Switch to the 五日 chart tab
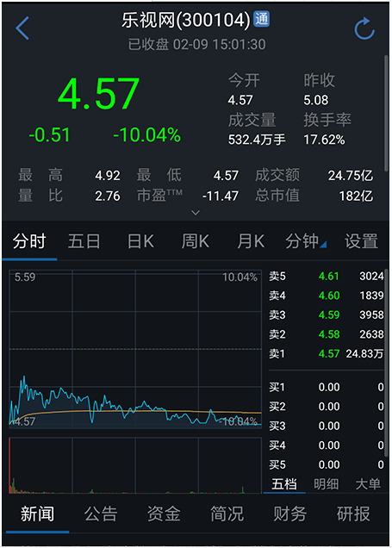The height and width of the screenshot is (548, 392). (84, 241)
